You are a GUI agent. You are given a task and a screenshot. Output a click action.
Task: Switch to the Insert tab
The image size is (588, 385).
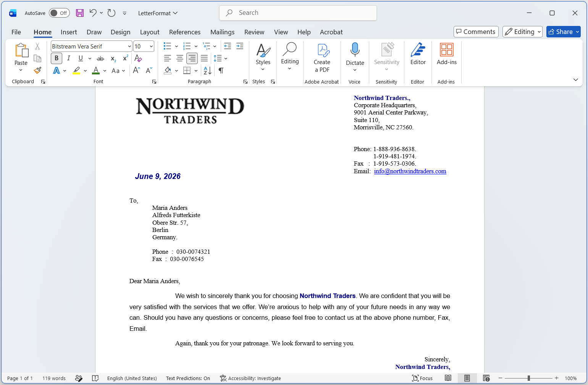click(69, 32)
